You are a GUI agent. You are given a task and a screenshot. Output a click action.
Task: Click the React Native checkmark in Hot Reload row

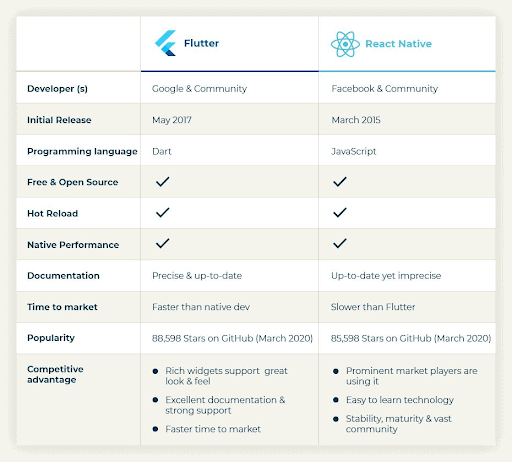coord(340,213)
